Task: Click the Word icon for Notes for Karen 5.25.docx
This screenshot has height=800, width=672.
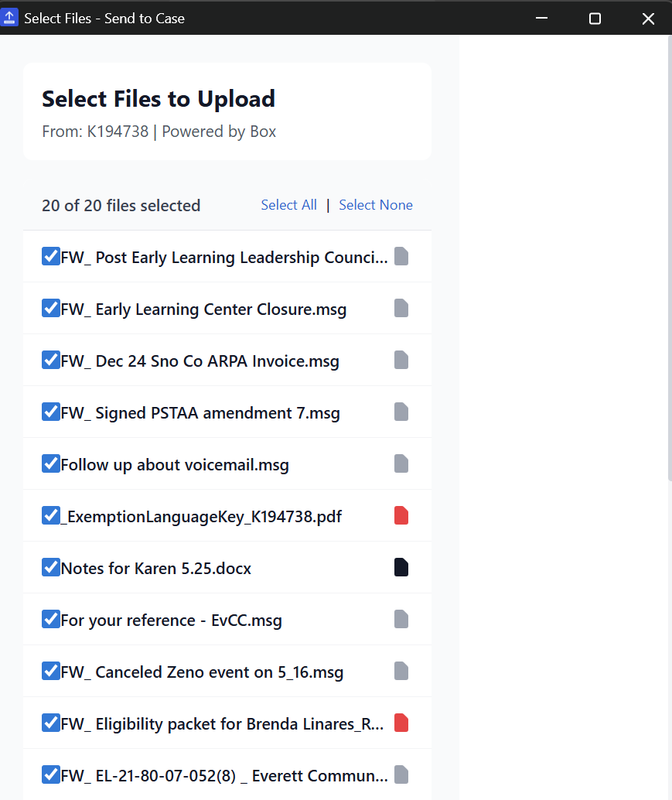Action: (x=401, y=567)
